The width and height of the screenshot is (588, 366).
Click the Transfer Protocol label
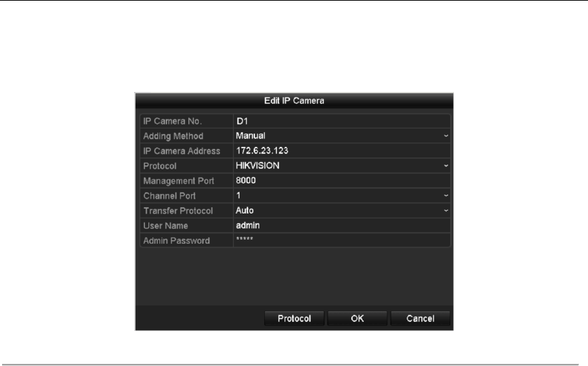(178, 211)
